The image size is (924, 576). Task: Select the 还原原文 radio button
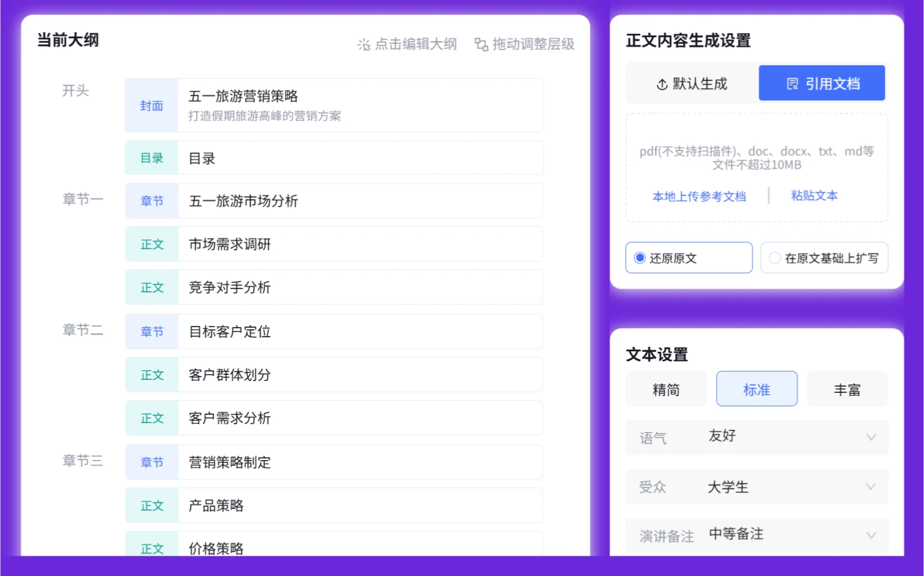point(640,257)
